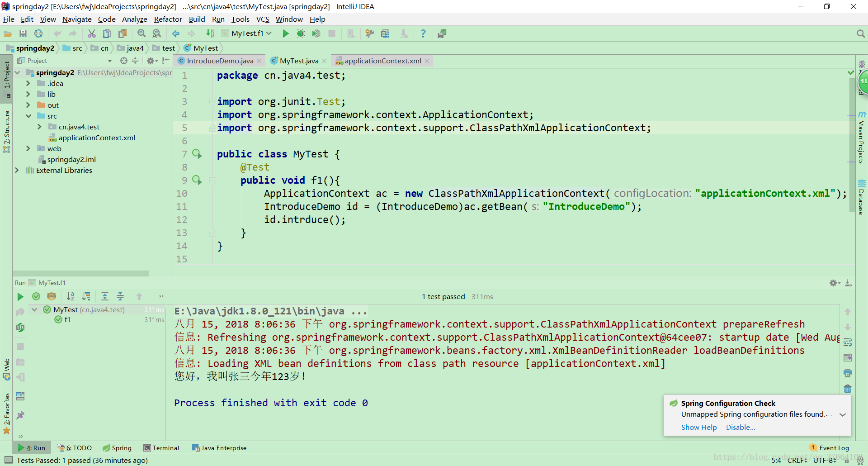Screen dimensions: 868x466
Task: Open the Event Log
Action: (829, 448)
